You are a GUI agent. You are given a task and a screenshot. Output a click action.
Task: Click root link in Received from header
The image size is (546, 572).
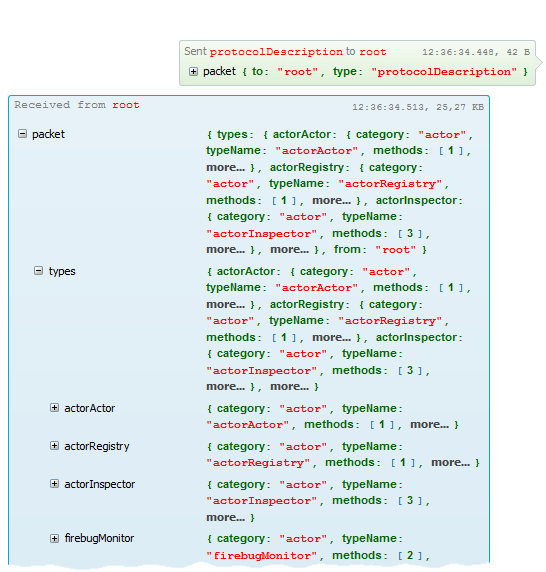click(x=125, y=105)
